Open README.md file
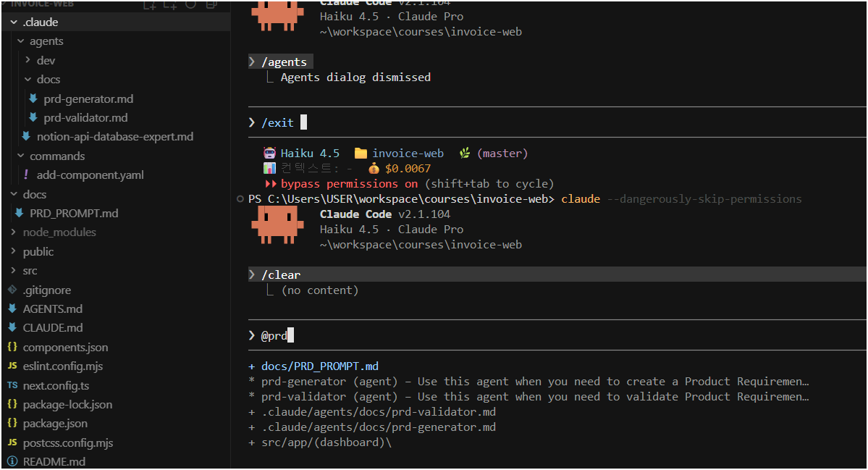Screen dimensions: 868x470 (x=54, y=461)
